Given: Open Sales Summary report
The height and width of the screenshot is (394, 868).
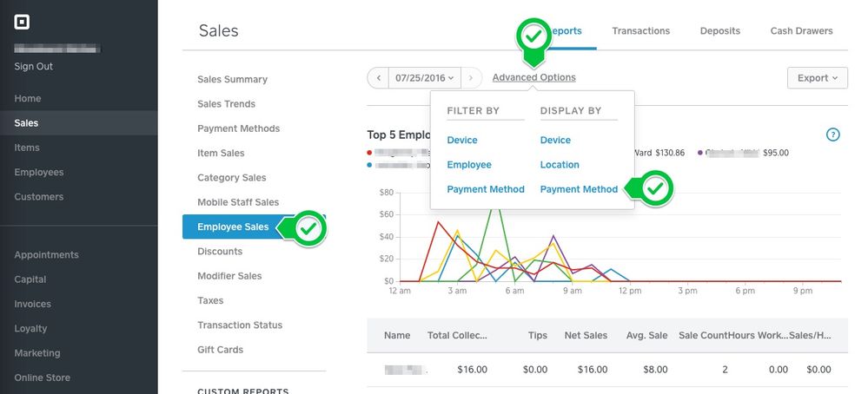Looking at the screenshot, I should 232,80.
